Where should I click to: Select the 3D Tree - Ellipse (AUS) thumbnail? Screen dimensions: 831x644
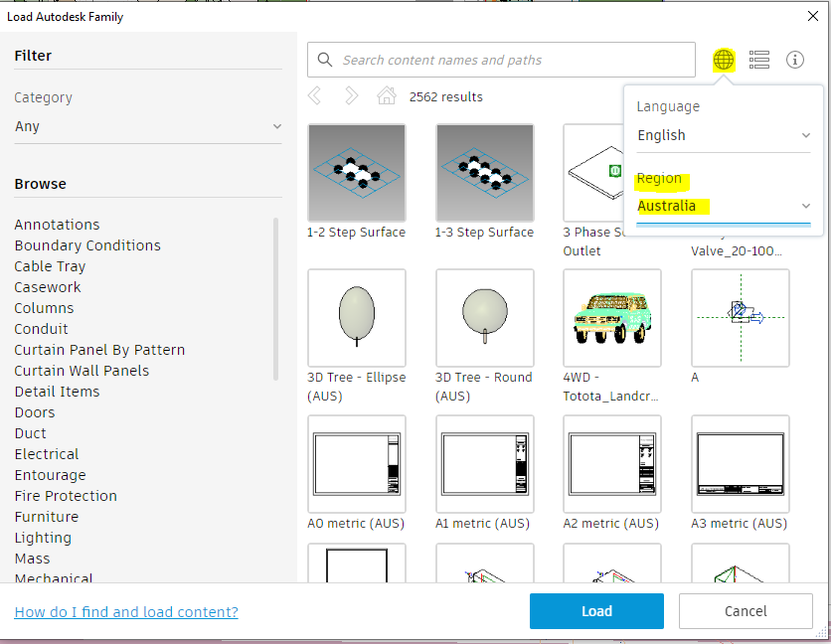pyautogui.click(x=356, y=317)
